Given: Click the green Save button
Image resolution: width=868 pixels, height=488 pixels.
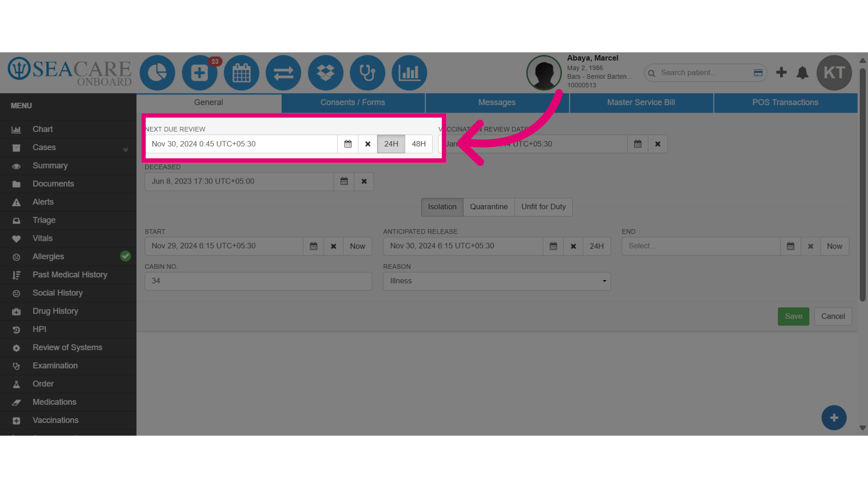Looking at the screenshot, I should (793, 316).
